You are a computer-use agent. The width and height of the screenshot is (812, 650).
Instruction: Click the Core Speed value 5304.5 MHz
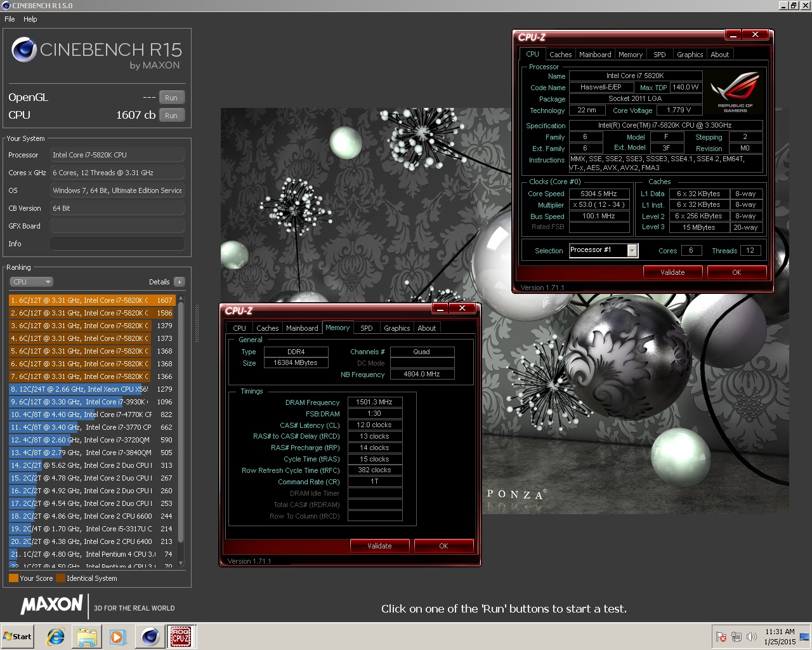click(x=599, y=194)
